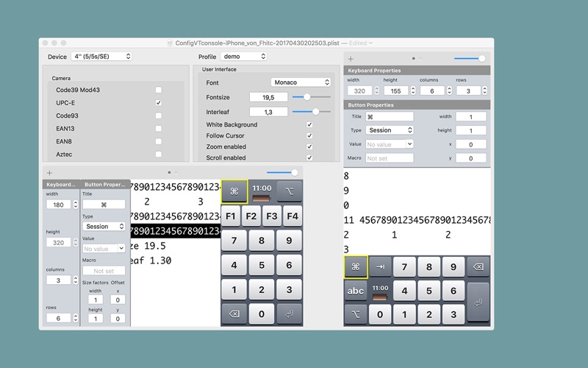Tap the F4 key
This screenshot has height=368, width=588.
[292, 216]
